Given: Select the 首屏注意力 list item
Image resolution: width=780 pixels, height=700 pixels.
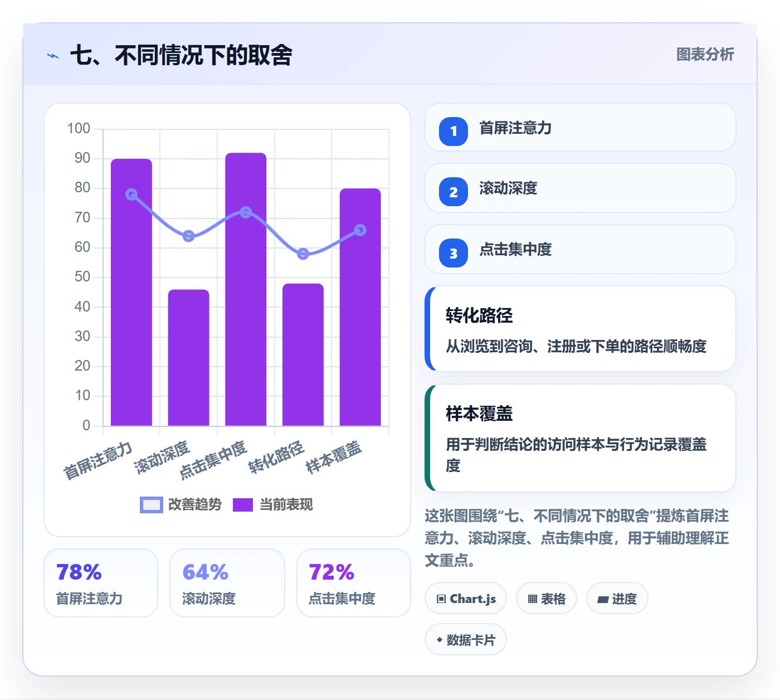Looking at the screenshot, I should (581, 127).
